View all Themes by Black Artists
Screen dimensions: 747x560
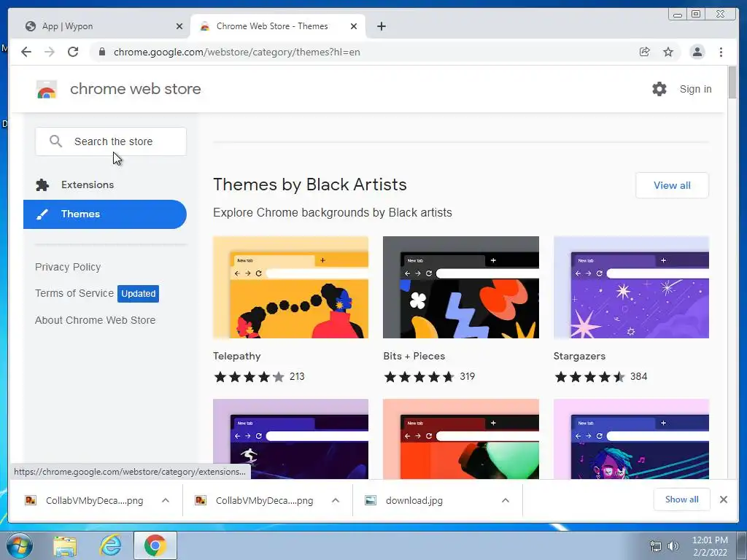point(672,185)
